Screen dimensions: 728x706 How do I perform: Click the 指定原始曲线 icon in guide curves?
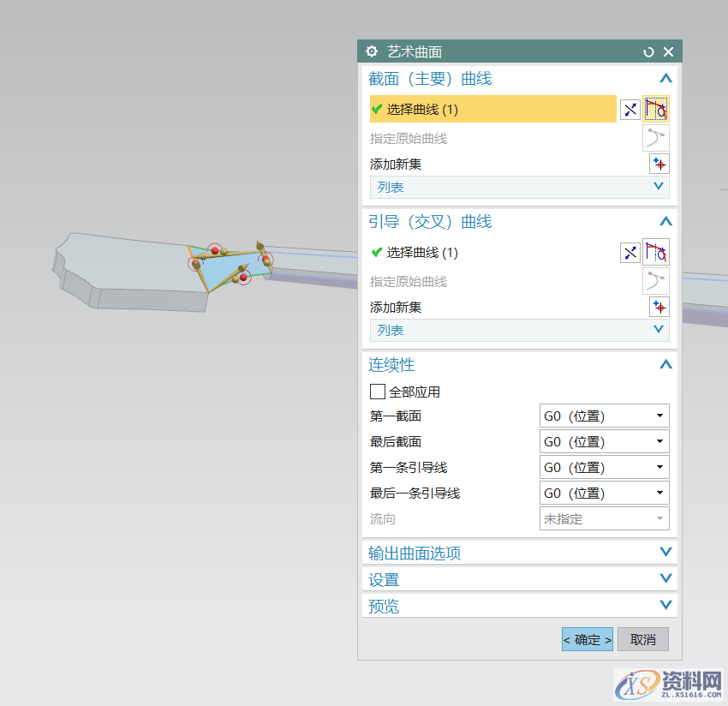(656, 280)
